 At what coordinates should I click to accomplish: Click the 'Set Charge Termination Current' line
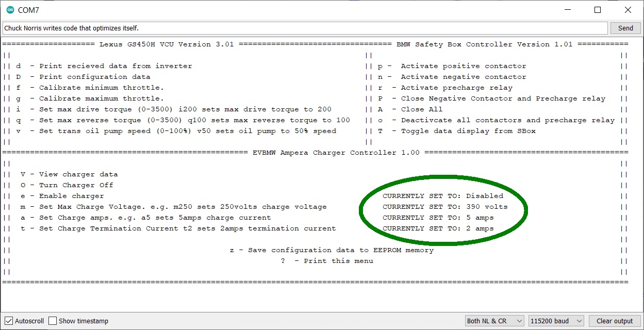tap(178, 228)
